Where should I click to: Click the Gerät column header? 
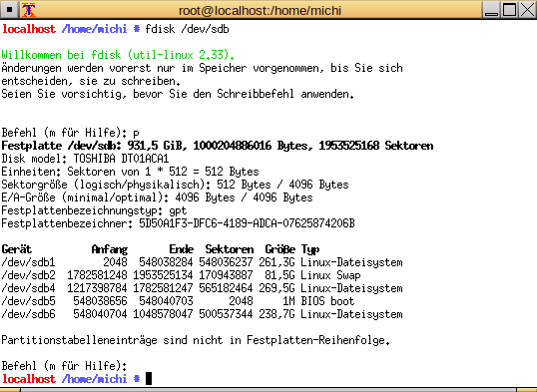16,249
